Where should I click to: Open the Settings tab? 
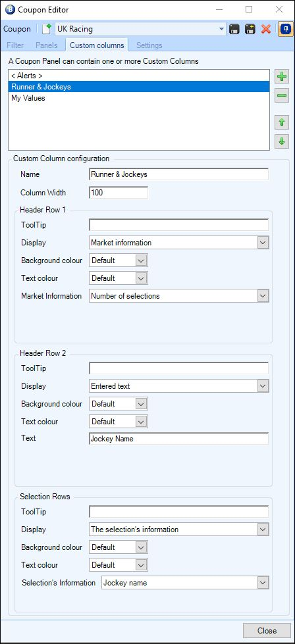[149, 45]
